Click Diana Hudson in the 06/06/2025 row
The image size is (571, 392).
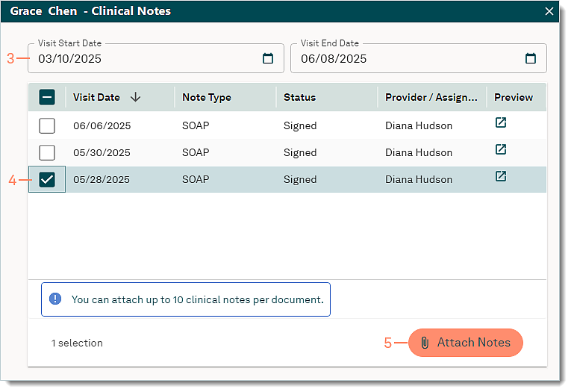click(x=419, y=125)
